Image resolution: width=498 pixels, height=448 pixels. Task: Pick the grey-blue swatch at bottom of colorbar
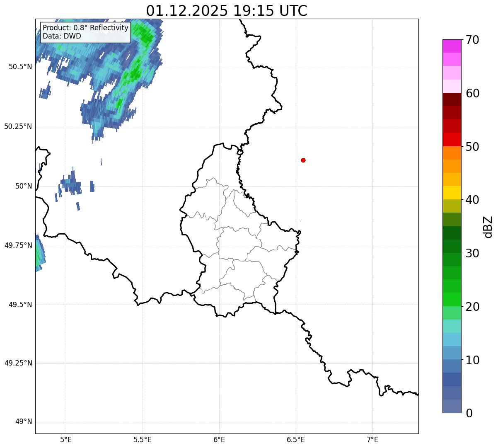452,406
